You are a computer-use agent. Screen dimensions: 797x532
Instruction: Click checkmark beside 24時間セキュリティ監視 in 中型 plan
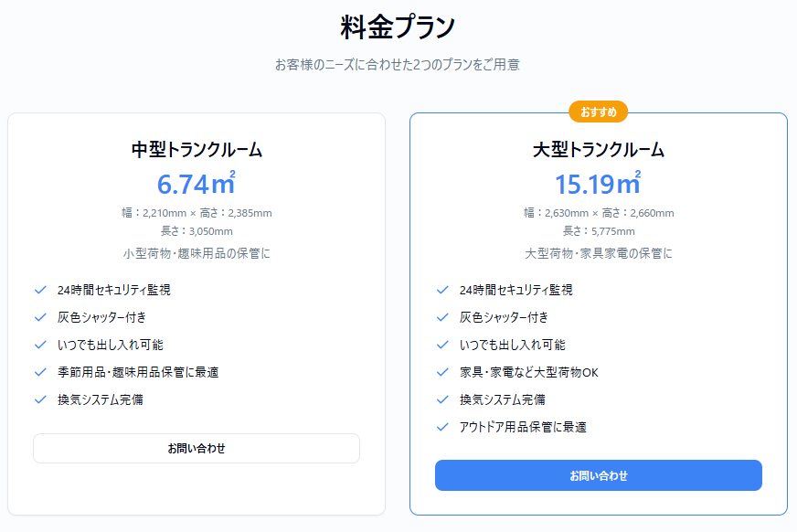(x=40, y=290)
